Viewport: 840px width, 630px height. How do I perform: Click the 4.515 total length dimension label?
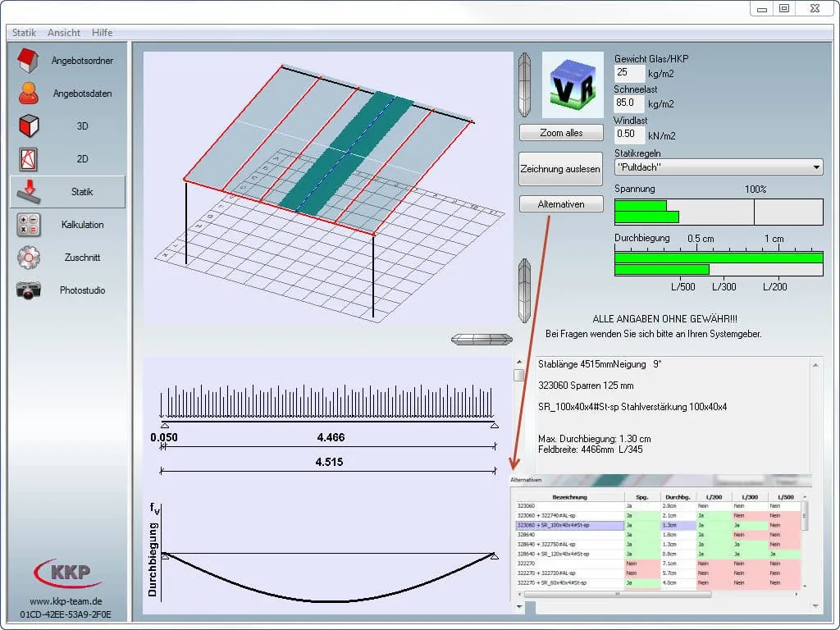329,462
